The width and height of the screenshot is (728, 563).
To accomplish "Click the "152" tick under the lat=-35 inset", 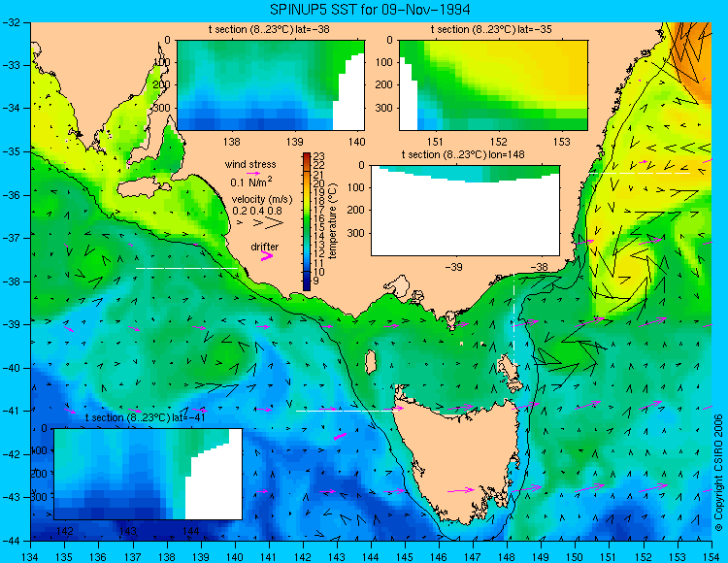I will point(499,141).
